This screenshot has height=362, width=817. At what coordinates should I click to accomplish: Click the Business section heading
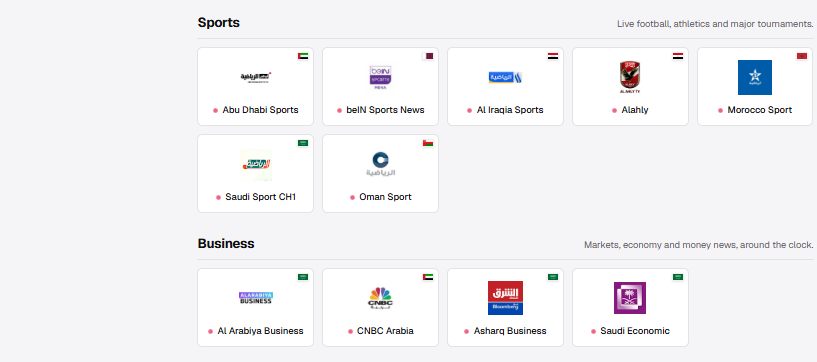226,243
